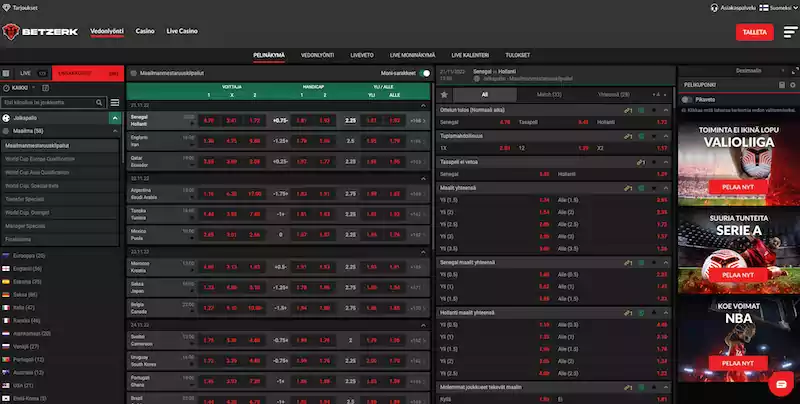Viewport: 800px width, 404px height.
Task: Click the expand fullscreen icon in betslip
Action: click(794, 71)
